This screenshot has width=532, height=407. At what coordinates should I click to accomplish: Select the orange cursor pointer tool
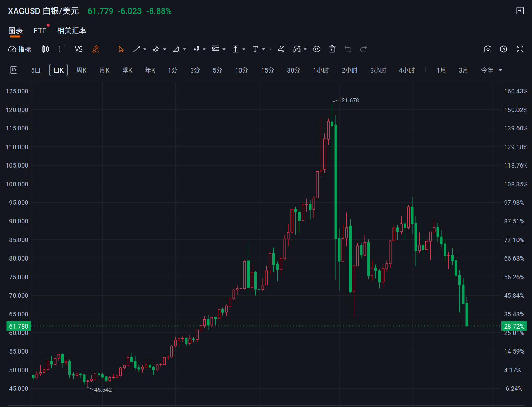coord(121,49)
